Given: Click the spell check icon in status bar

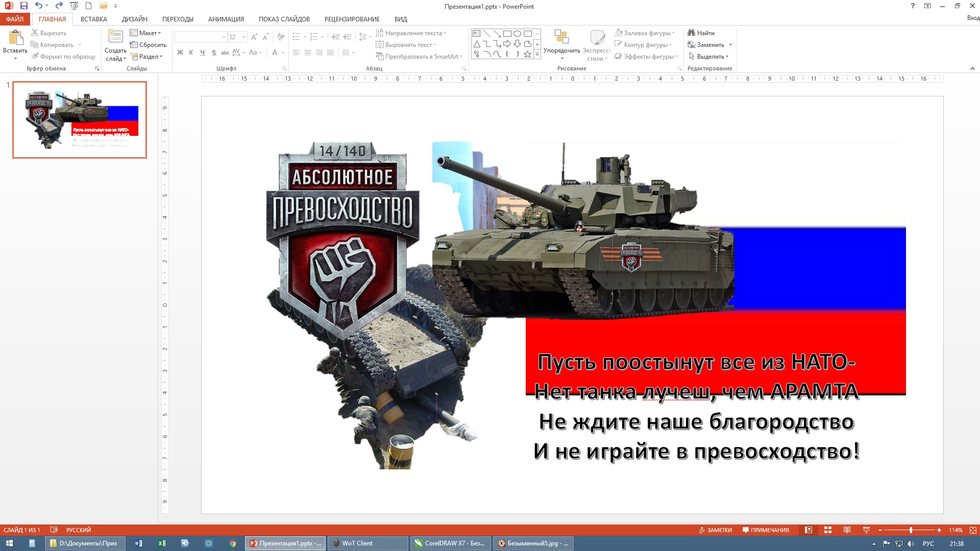Looking at the screenshot, I should pyautogui.click(x=54, y=530).
